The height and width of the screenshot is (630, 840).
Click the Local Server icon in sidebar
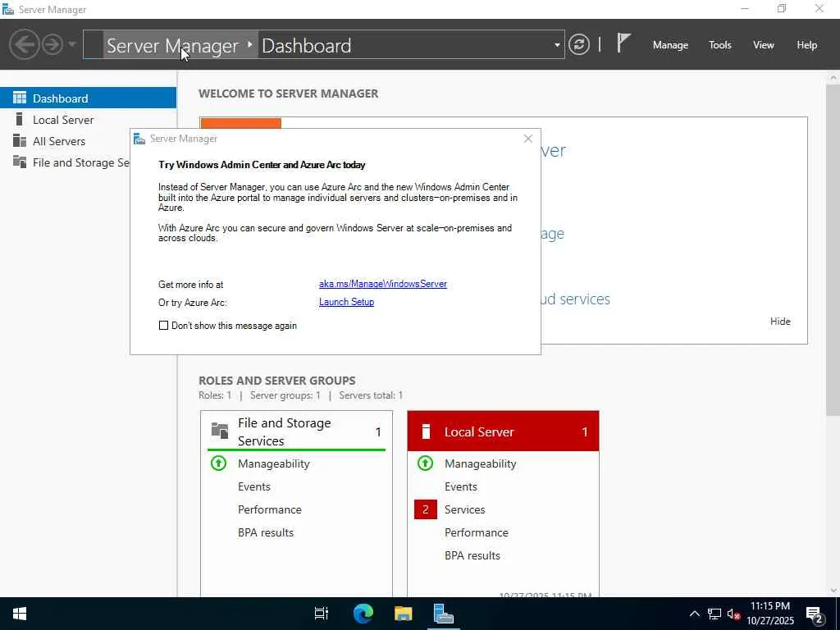(20, 119)
